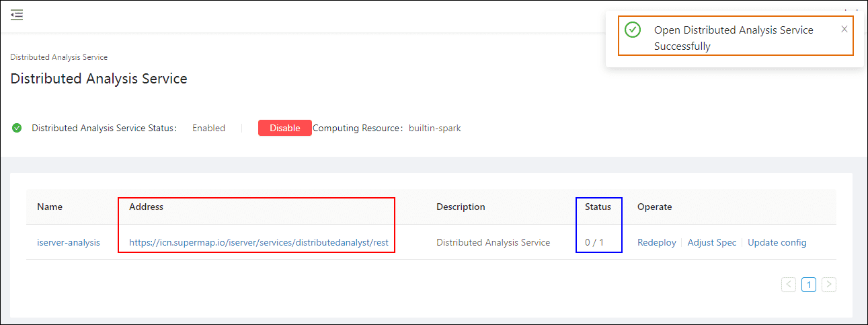Click the Open Distributed Analysis Service Successfully message

point(733,38)
